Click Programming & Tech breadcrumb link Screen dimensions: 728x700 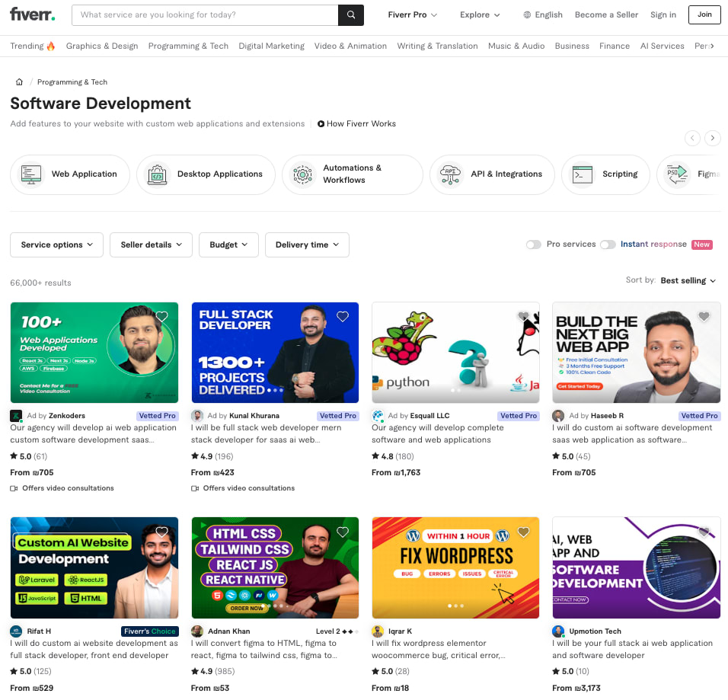72,82
